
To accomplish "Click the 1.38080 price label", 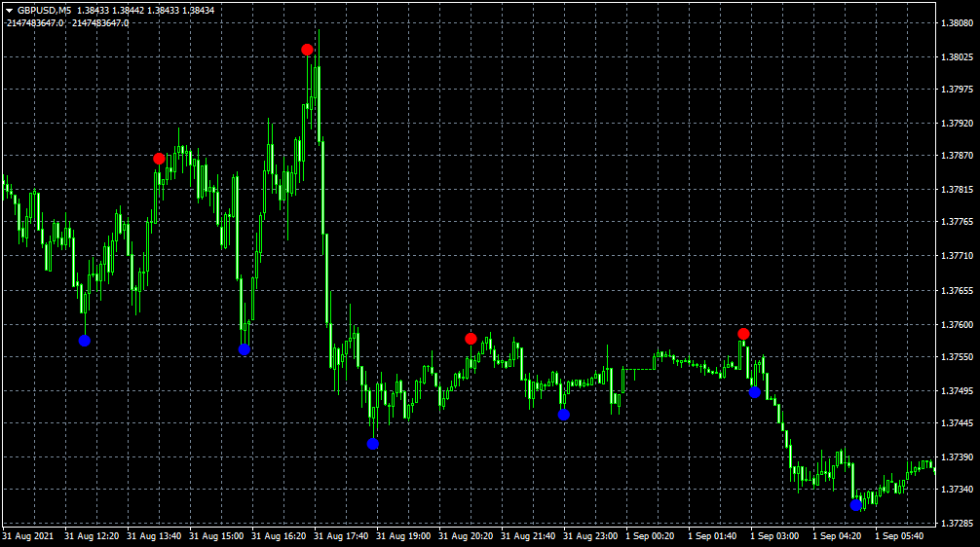I will [957, 23].
